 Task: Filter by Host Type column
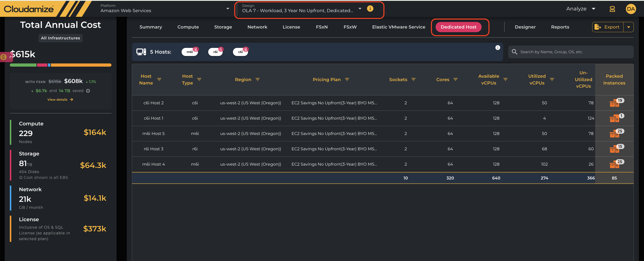(x=199, y=79)
